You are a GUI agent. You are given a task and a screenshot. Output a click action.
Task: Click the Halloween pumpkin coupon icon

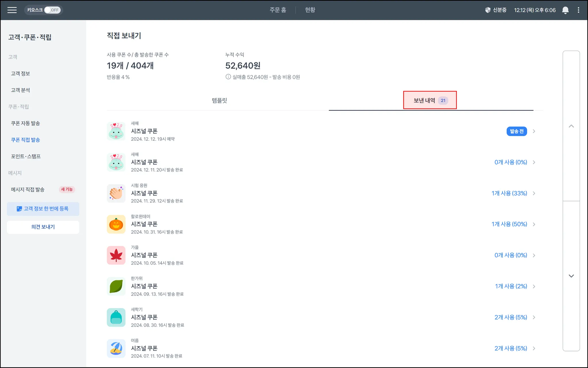116,224
